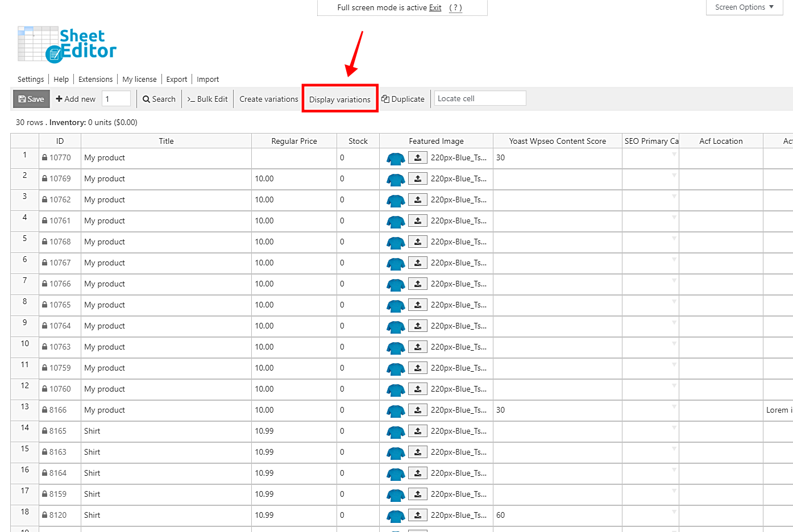Click the Add new rows count field
This screenshot has height=532, width=793.
[x=116, y=99]
